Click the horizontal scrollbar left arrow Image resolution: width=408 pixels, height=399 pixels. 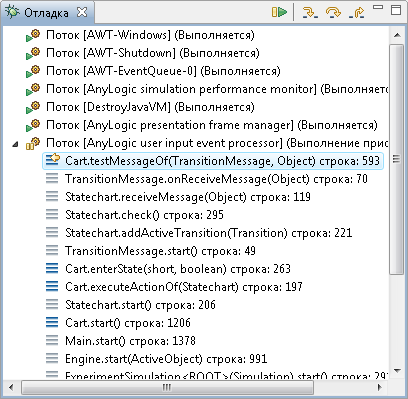pyautogui.click(x=11, y=387)
